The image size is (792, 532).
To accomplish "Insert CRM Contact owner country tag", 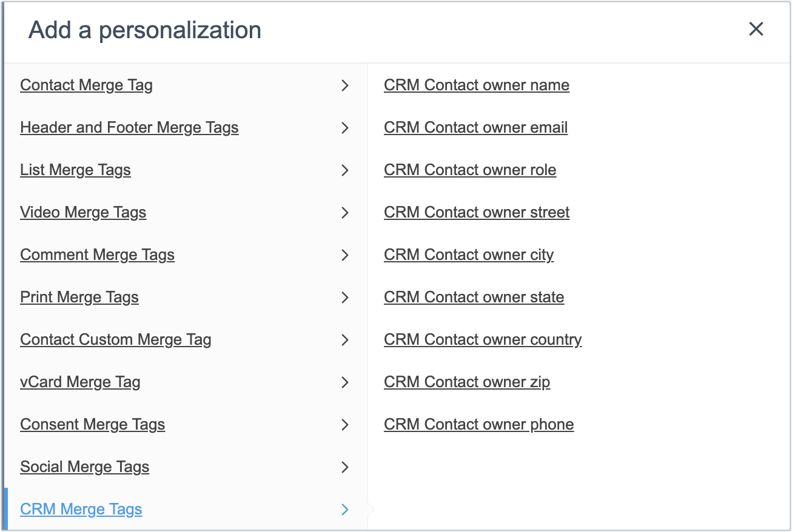I will coord(483,340).
